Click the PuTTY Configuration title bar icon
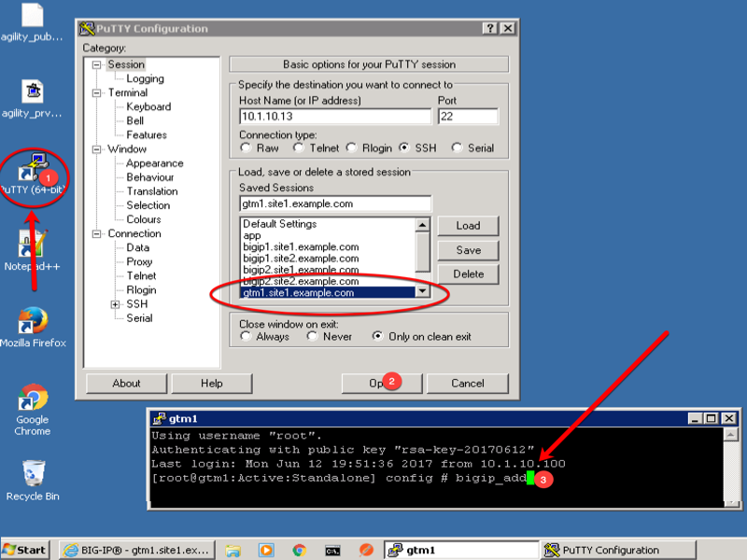747x560 pixels. 87,29
